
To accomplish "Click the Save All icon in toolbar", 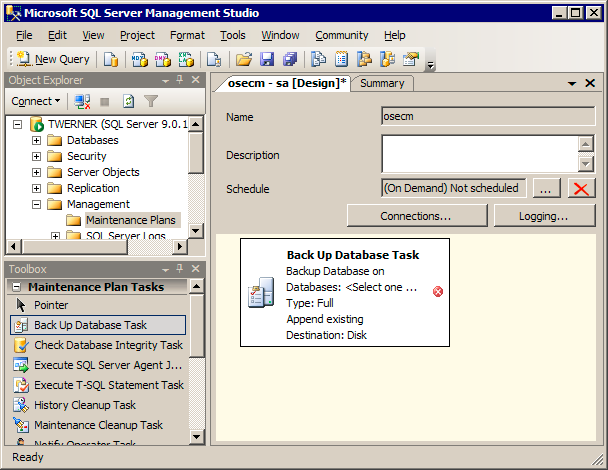I will pyautogui.click(x=289, y=59).
